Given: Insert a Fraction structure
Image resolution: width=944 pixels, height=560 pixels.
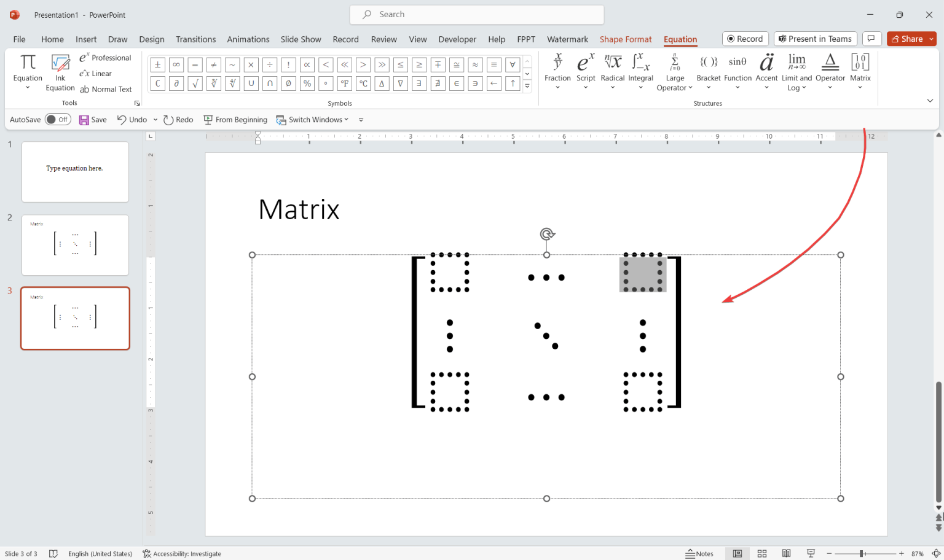Looking at the screenshot, I should [557, 71].
